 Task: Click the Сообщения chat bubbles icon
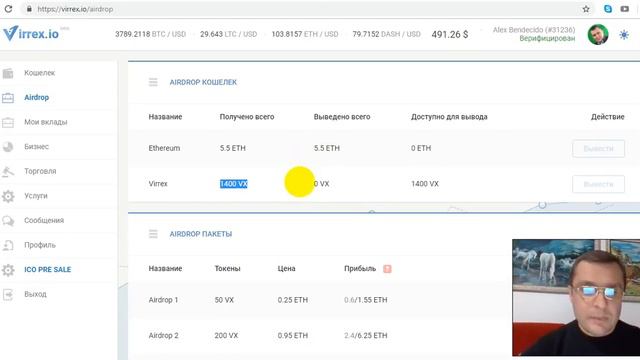pyautogui.click(x=8, y=221)
